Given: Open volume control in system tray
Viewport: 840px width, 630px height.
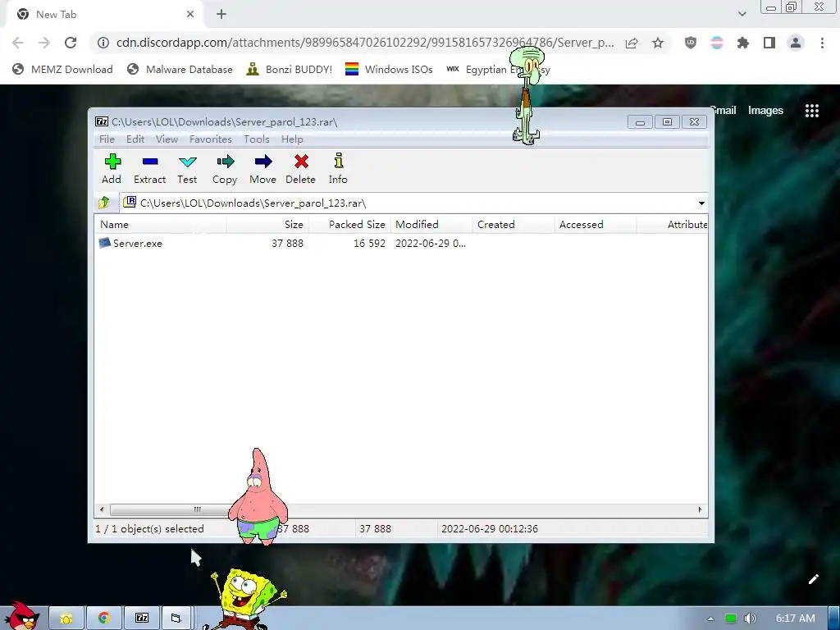Looking at the screenshot, I should [750, 619].
